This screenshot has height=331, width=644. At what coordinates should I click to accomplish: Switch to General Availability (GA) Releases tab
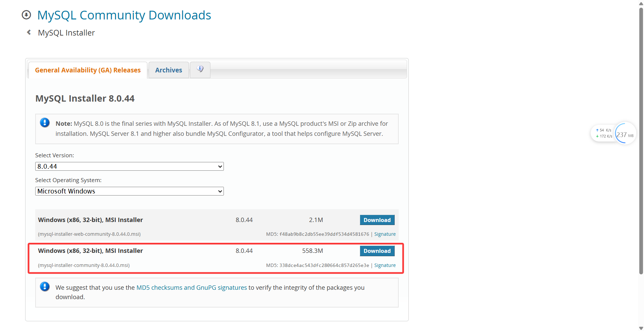click(x=88, y=70)
